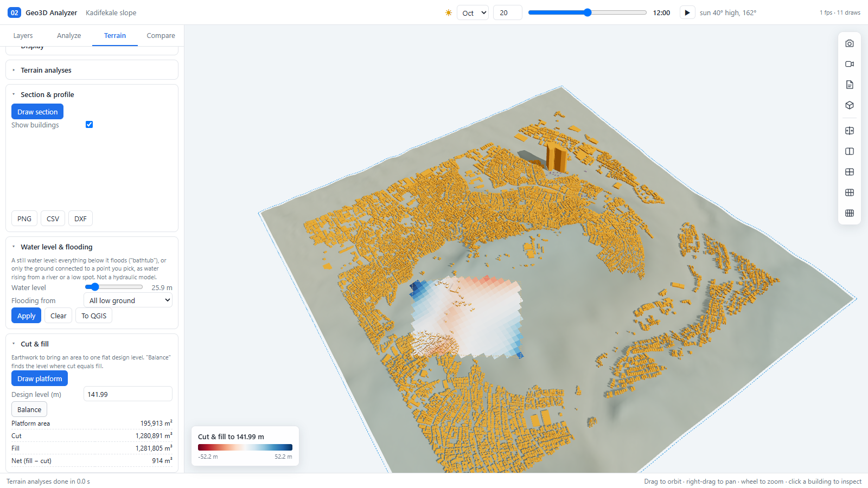Expand the Terrain analyses section
This screenshot has width=868, height=488.
tap(92, 70)
